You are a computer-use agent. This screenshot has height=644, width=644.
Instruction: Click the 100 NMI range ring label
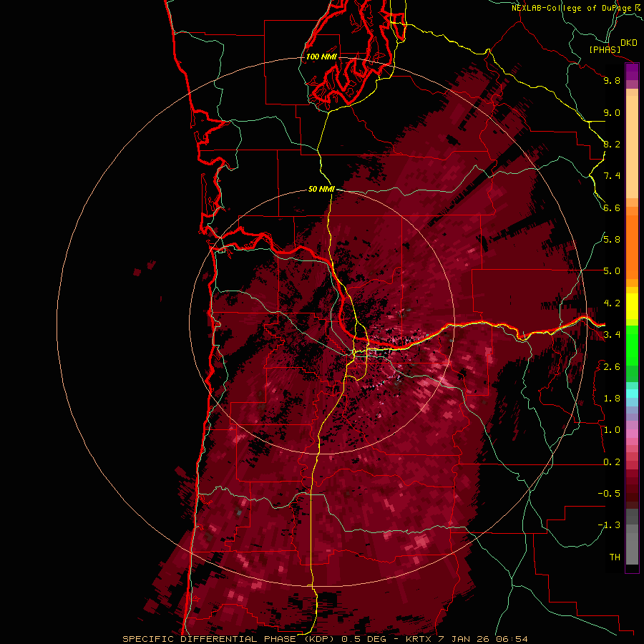tap(321, 57)
